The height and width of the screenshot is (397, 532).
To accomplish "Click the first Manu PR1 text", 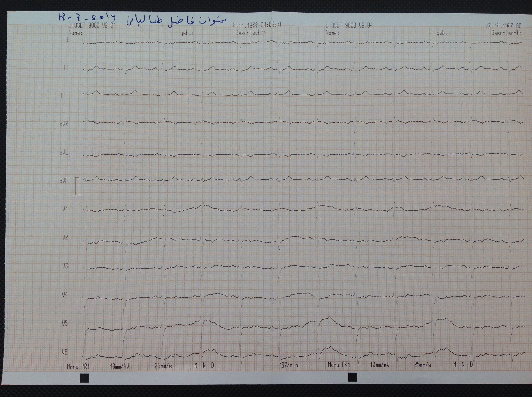I will click(x=78, y=367).
